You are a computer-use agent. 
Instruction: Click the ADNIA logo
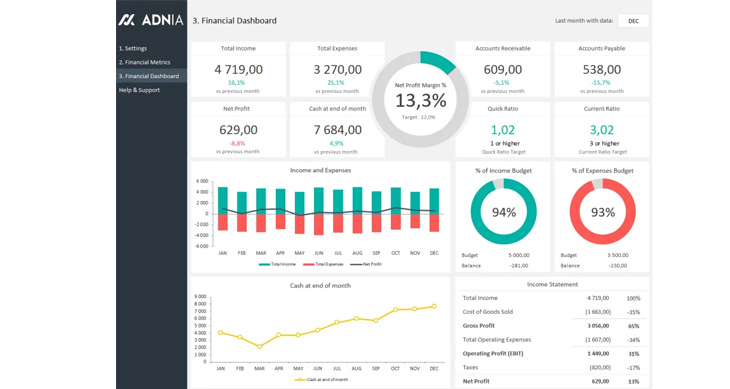click(151, 20)
